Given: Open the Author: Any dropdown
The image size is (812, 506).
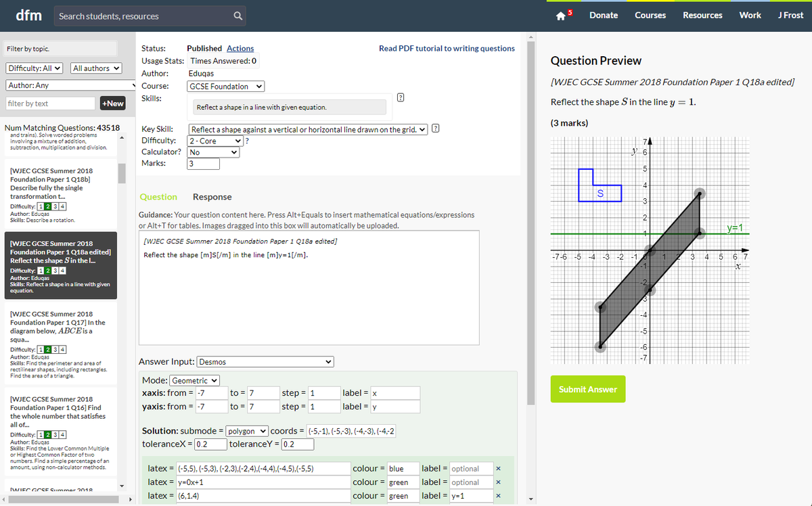Looking at the screenshot, I should [70, 85].
